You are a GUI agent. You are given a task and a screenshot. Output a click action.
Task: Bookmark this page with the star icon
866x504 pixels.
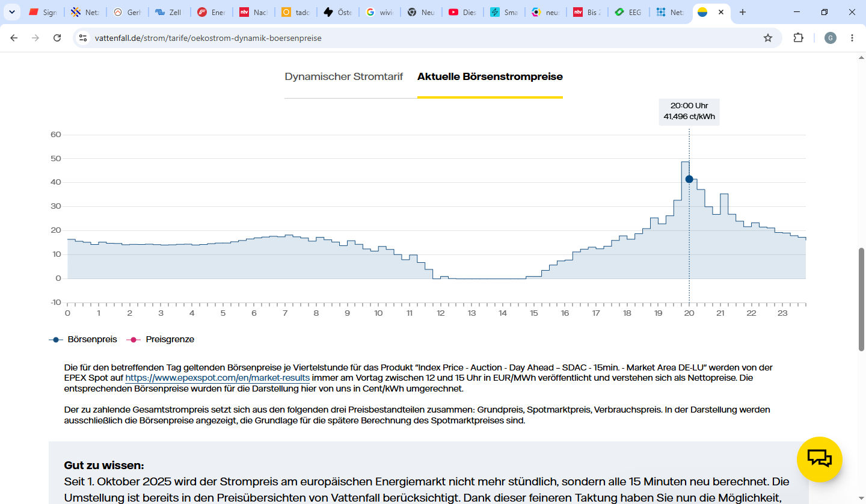[x=768, y=38]
